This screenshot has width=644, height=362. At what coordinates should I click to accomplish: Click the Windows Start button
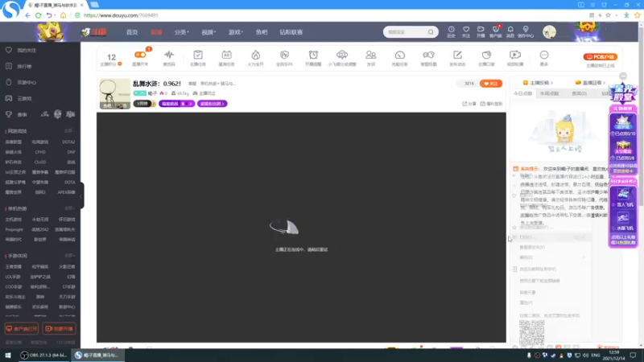[8, 355]
